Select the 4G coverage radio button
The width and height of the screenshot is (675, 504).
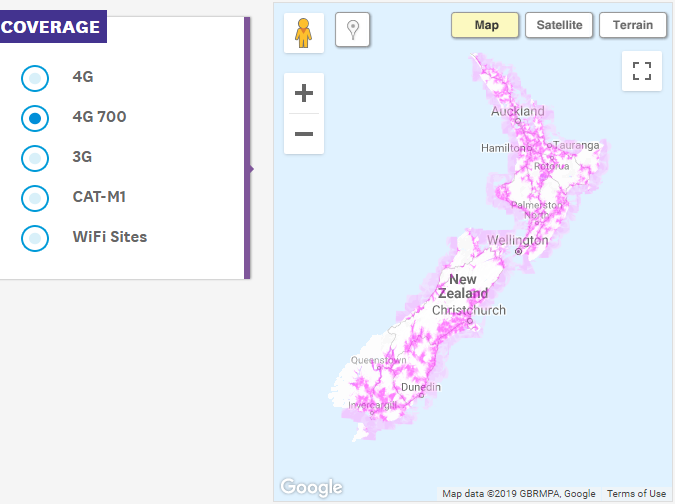(x=35, y=78)
